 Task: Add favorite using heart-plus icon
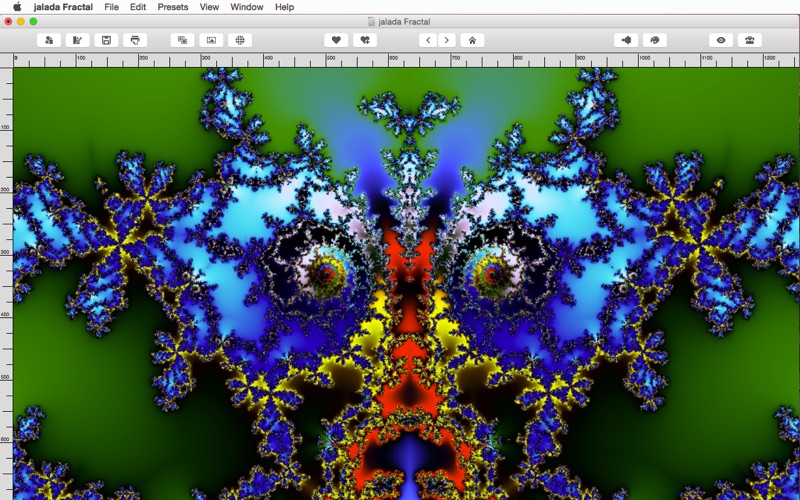365,40
